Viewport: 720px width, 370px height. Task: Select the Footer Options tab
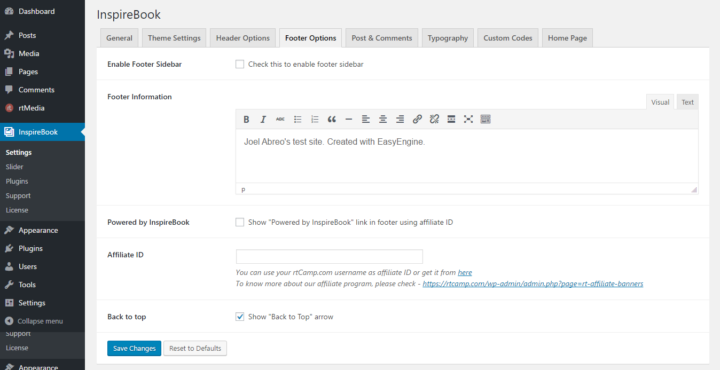310,38
